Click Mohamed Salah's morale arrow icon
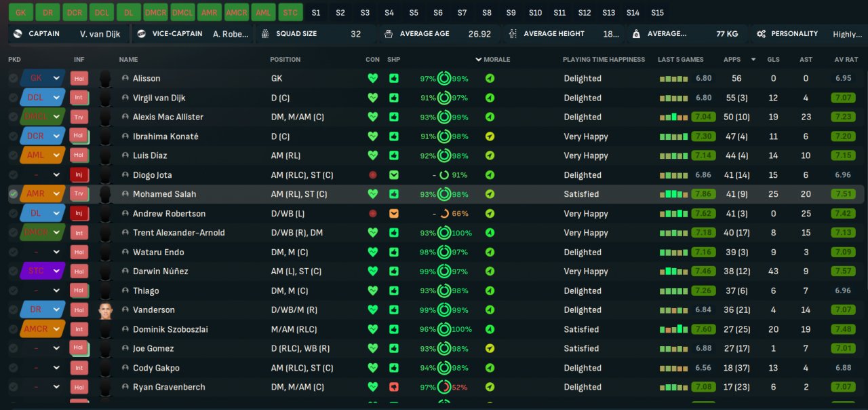 (490, 194)
